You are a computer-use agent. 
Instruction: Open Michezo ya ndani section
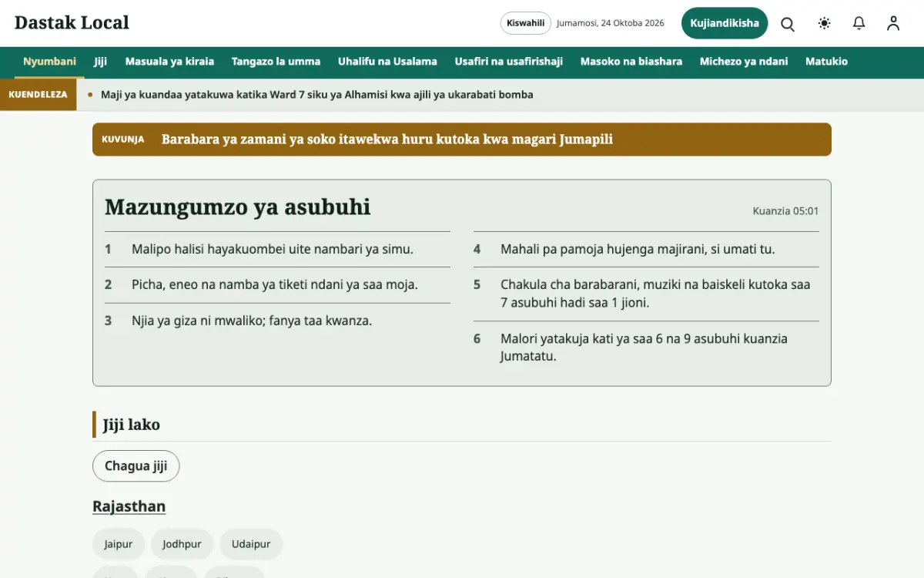[x=744, y=62]
